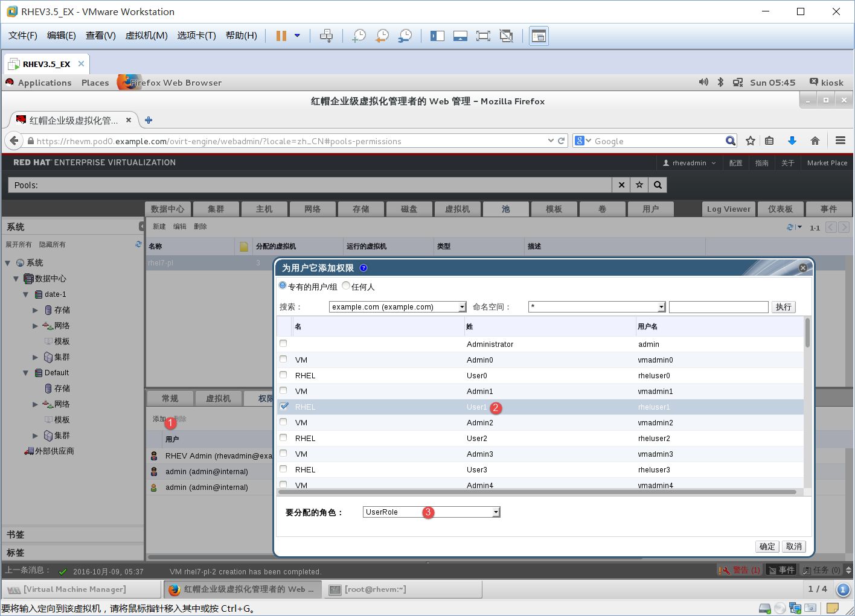This screenshot has width=855, height=616.
Task: Clear the Pools search with X button
Action: coord(621,185)
